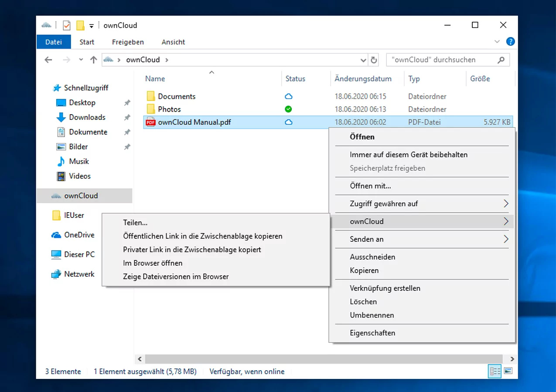Click Eigenschaften in the context menu
The image size is (556, 392).
(x=372, y=333)
